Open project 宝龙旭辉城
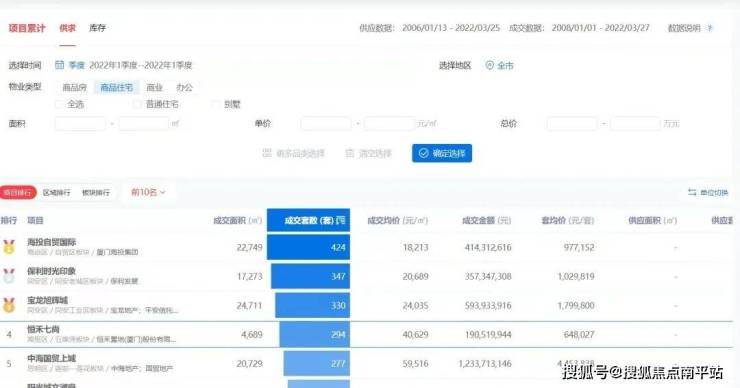 [x=47, y=300]
